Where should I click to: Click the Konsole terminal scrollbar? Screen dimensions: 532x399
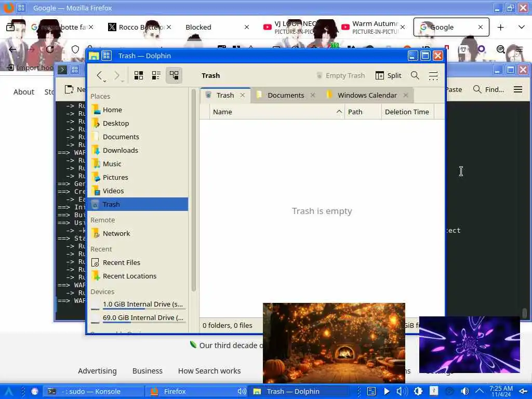pos(524,312)
